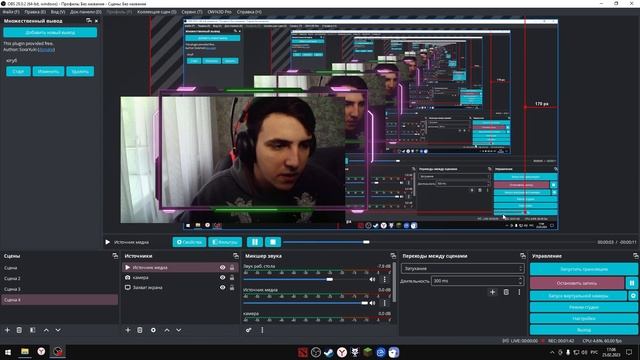Viewport: 640px width, 360px height.
Task: Show hidden system tray icons chevron
Action: point(552,352)
